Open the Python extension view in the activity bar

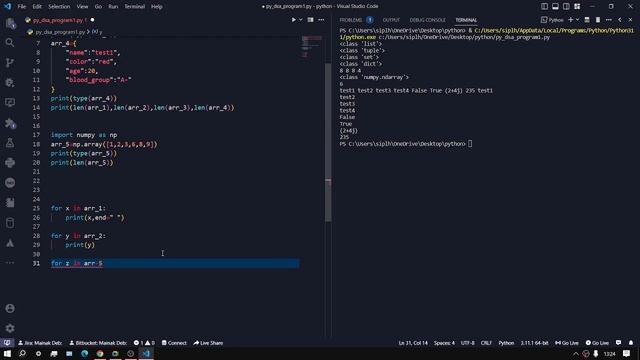click(10, 163)
